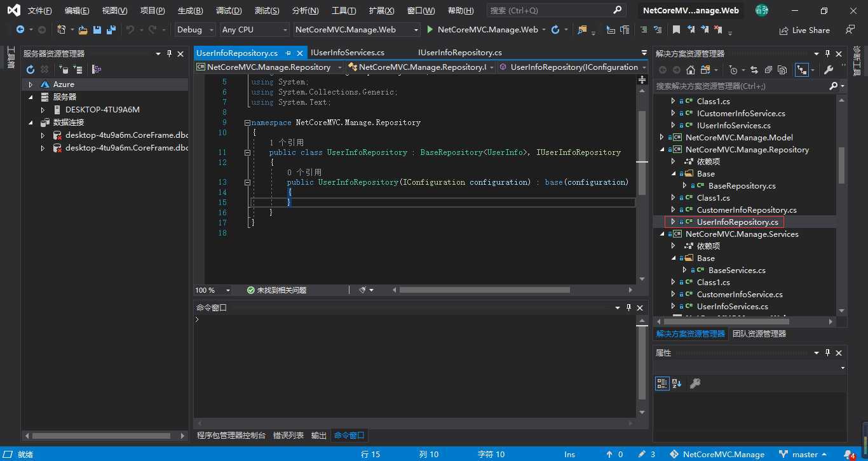This screenshot has height=461, width=868.
Task: Click the Connect to Database icon
Action: tap(63, 69)
